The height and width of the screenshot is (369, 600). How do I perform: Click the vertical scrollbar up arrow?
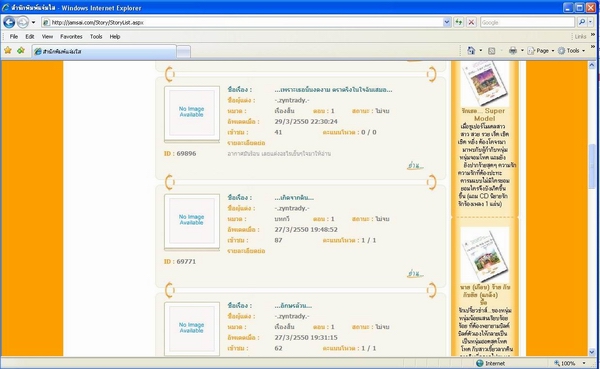[592, 65]
